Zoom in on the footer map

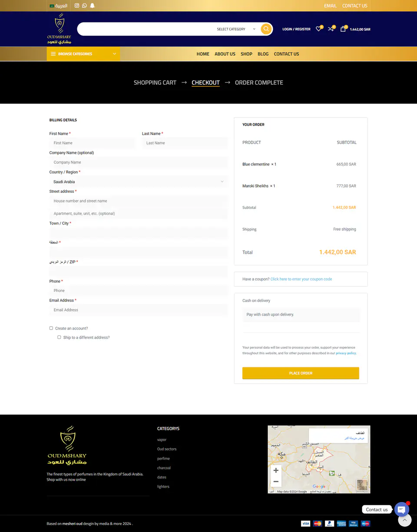point(276,470)
